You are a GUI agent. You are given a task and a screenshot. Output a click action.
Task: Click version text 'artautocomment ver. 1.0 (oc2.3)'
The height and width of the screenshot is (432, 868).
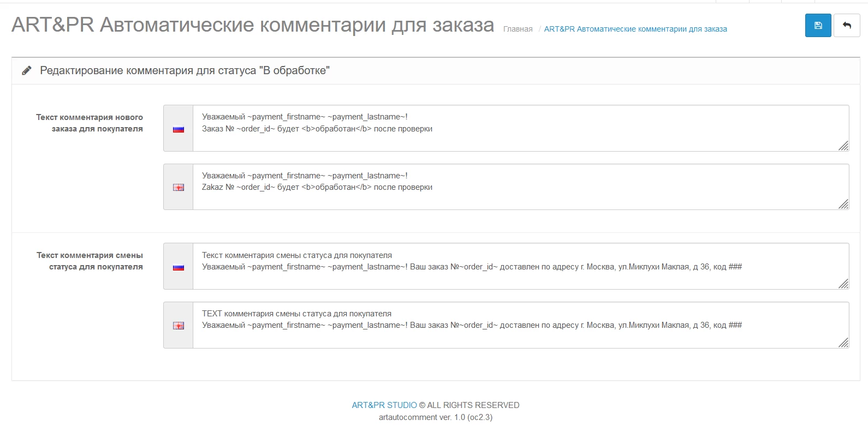[436, 417]
